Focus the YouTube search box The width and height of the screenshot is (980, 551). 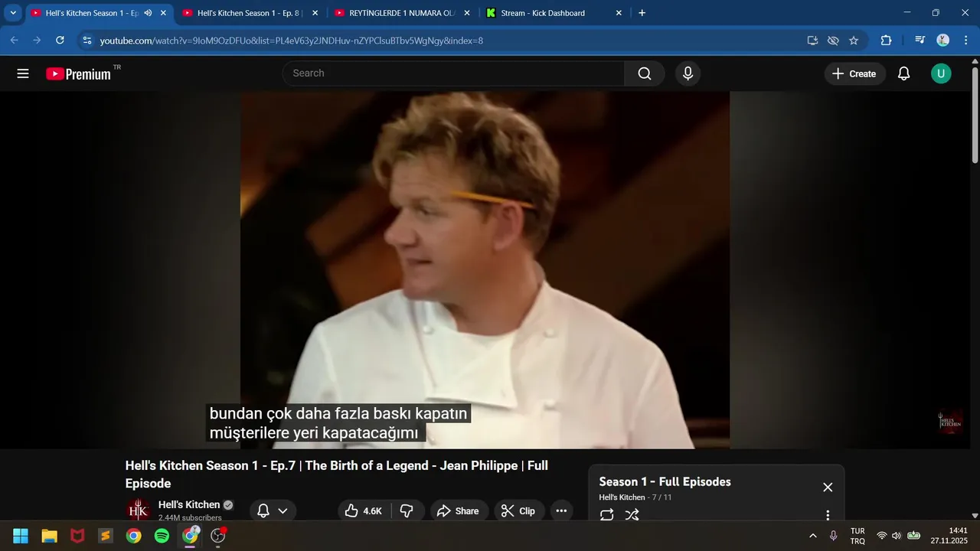453,73
